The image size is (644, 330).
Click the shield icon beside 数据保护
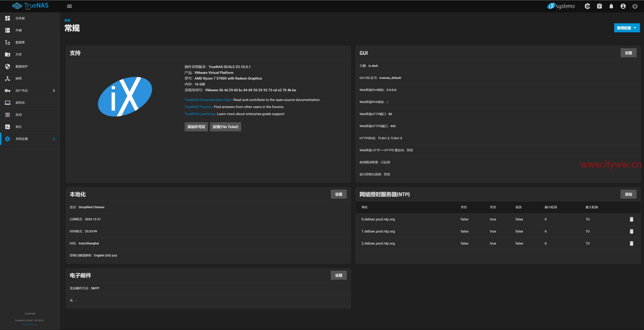pyautogui.click(x=8, y=66)
